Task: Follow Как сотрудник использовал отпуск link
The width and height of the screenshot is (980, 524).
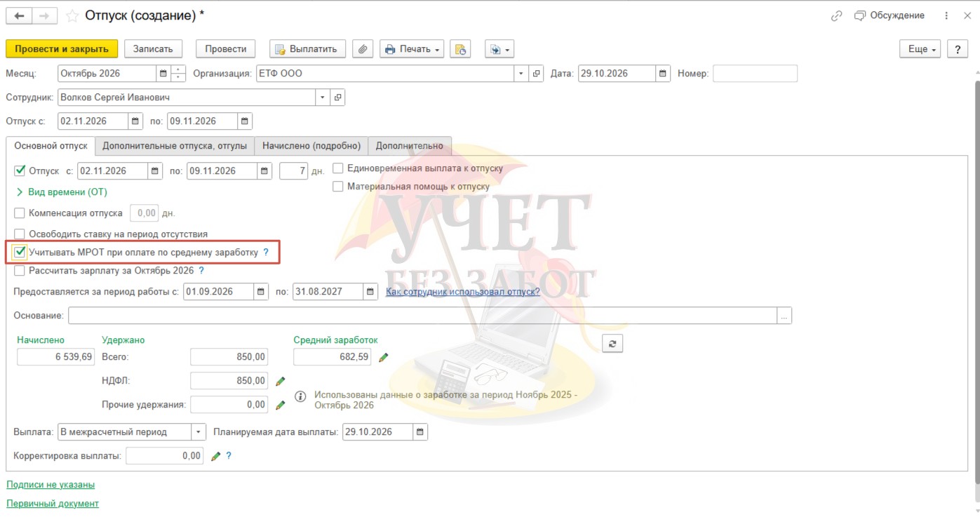Action: click(463, 292)
